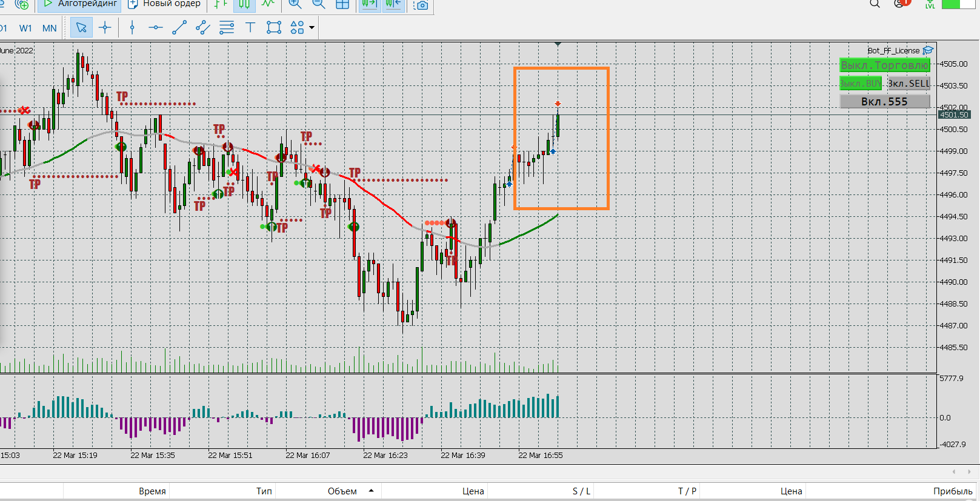
Task: Select the cursor arrow tool
Action: [x=81, y=27]
